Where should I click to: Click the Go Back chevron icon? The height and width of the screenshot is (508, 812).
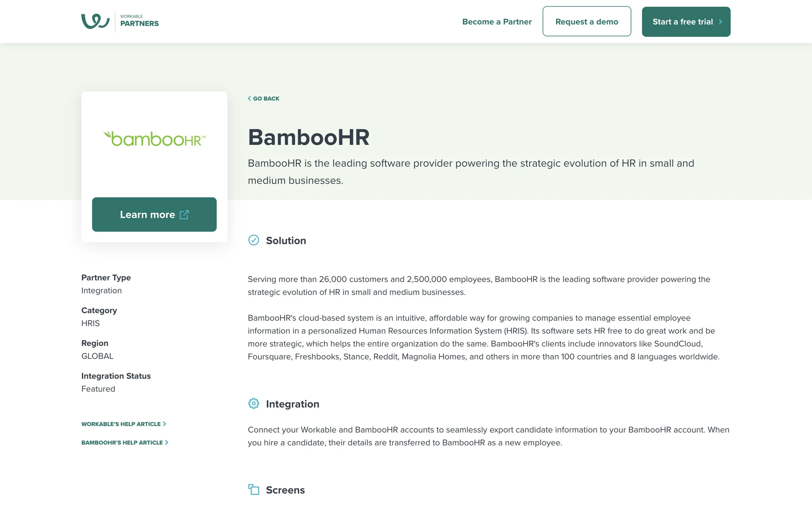click(x=250, y=99)
